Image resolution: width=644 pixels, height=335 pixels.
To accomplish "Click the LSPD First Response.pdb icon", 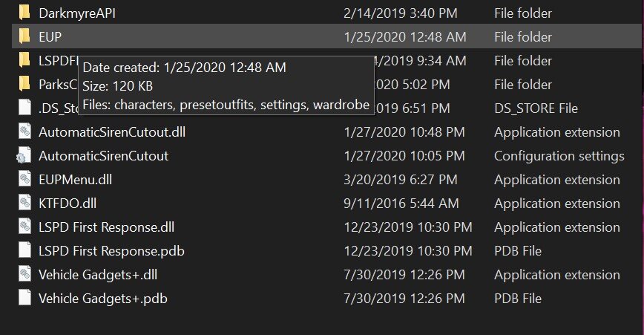I will tap(24, 251).
